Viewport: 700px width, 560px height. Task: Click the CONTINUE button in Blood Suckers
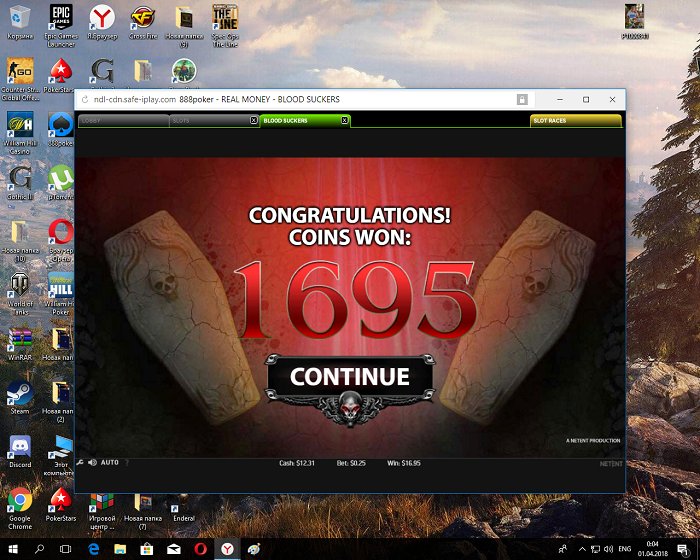pos(350,376)
